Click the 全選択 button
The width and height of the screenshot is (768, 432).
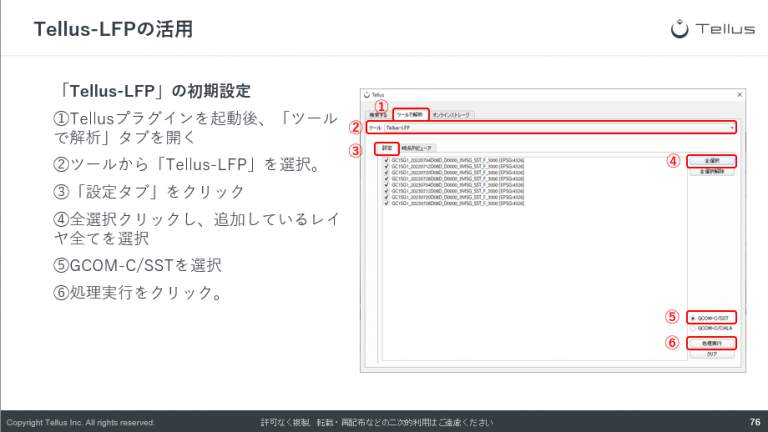pyautogui.click(x=712, y=161)
